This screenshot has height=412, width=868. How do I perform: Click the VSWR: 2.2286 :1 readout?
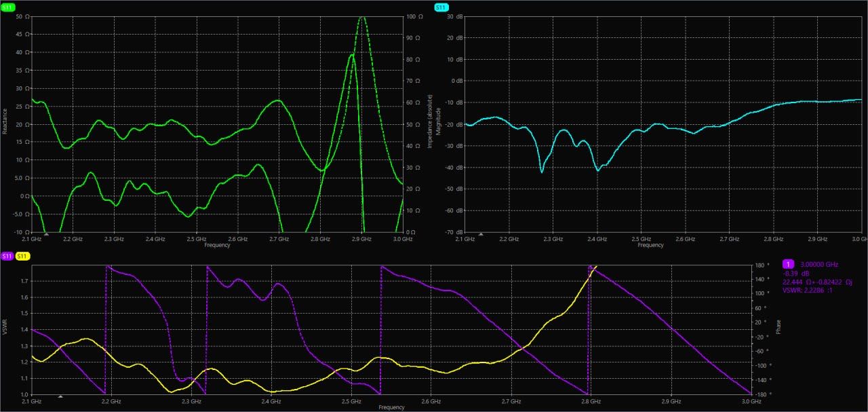[x=808, y=291]
